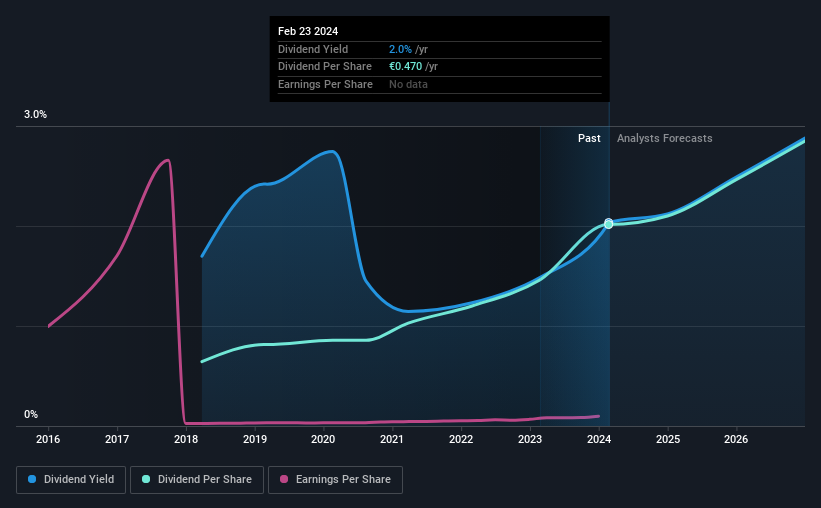Toggle the Earnings Per Share legend series
Screen dimensions: 821x508
(335, 479)
